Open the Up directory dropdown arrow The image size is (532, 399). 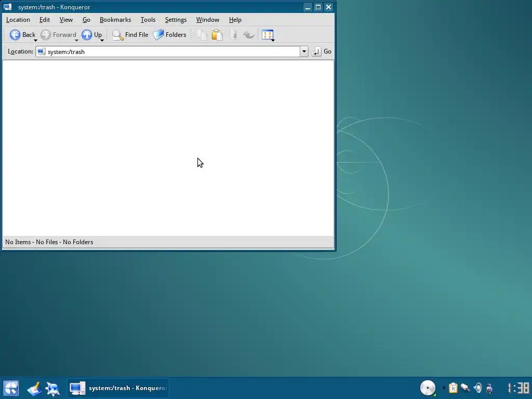point(102,41)
